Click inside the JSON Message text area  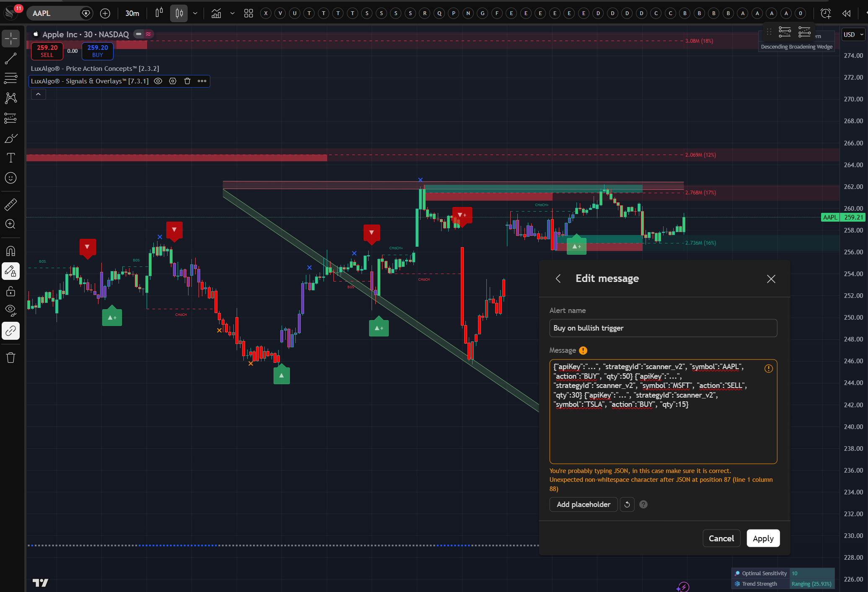[663, 411]
